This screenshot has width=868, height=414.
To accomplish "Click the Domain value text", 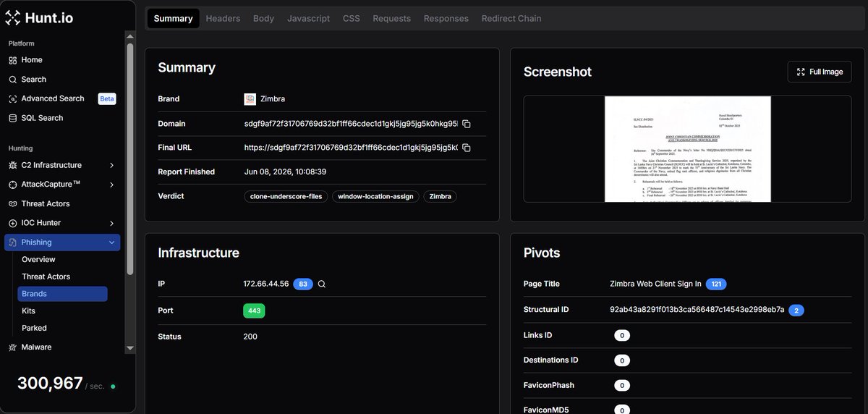I will pos(351,124).
